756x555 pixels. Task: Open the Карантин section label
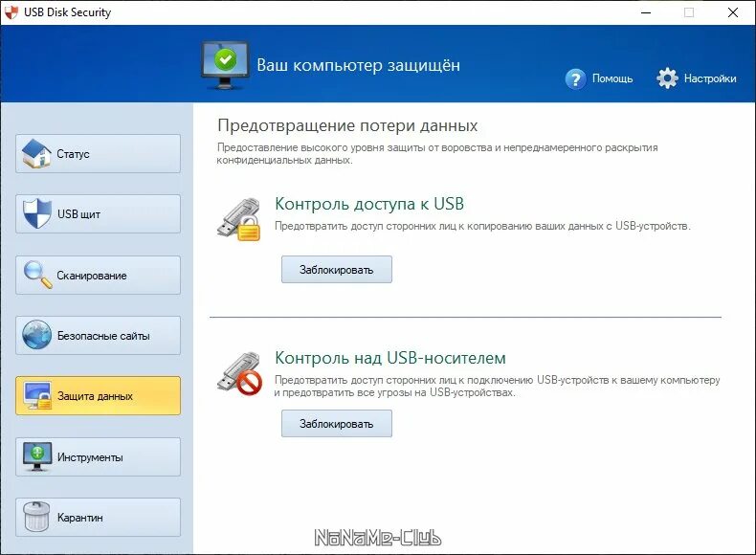pyautogui.click(x=80, y=518)
